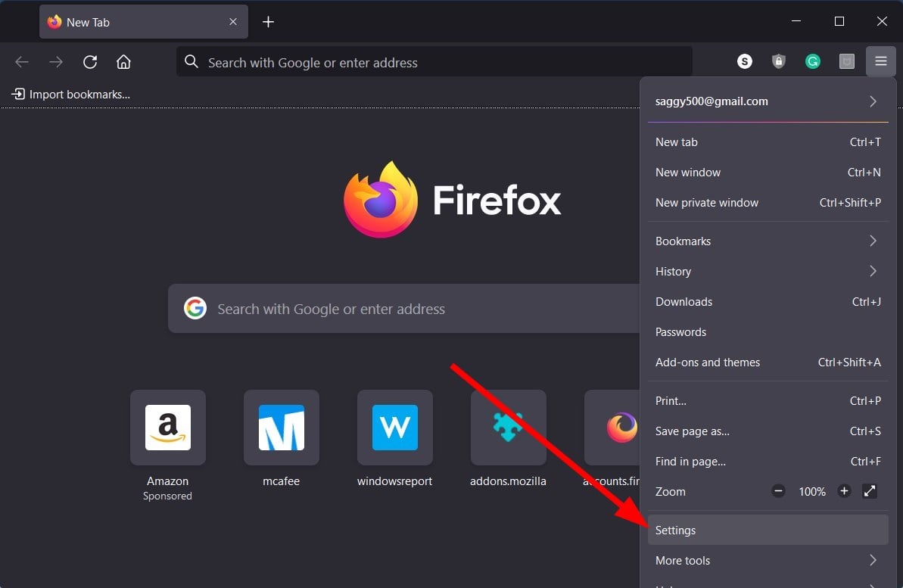Open the shield lock extension icon
Image resolution: width=903 pixels, height=588 pixels.
click(778, 61)
